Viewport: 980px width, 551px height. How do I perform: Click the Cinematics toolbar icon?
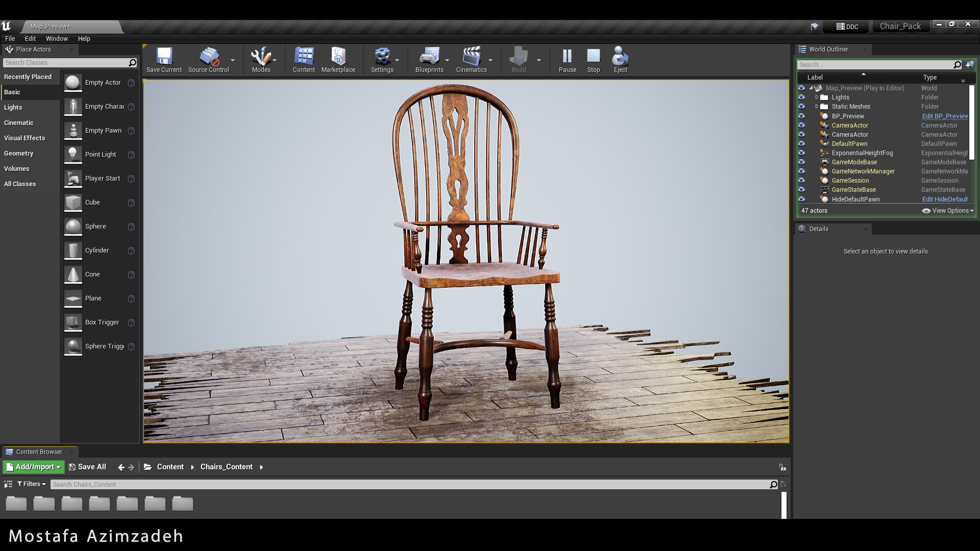471,57
